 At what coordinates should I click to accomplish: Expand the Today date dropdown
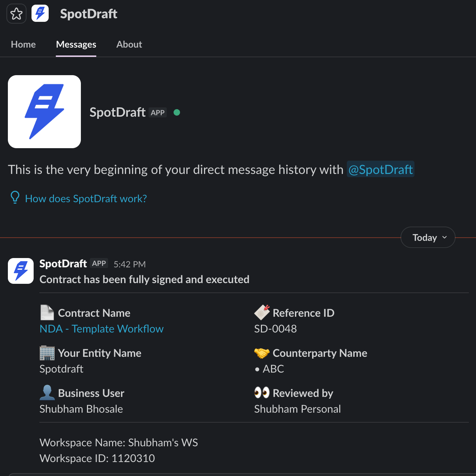(428, 237)
